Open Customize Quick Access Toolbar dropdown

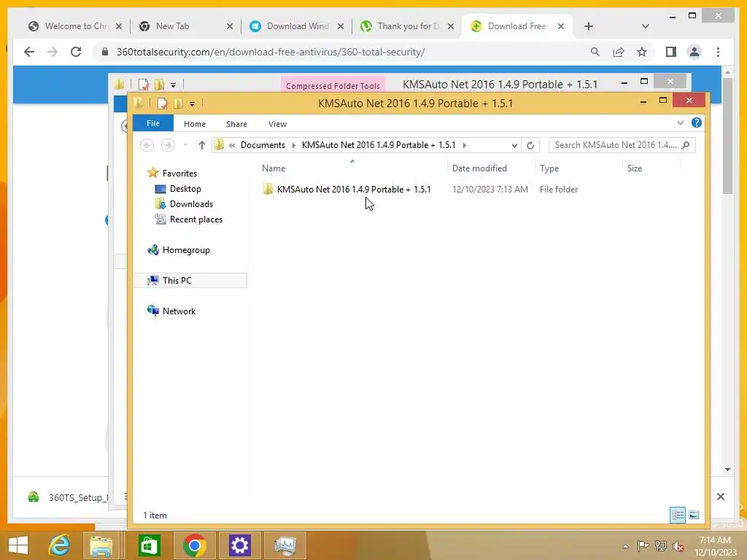(192, 104)
